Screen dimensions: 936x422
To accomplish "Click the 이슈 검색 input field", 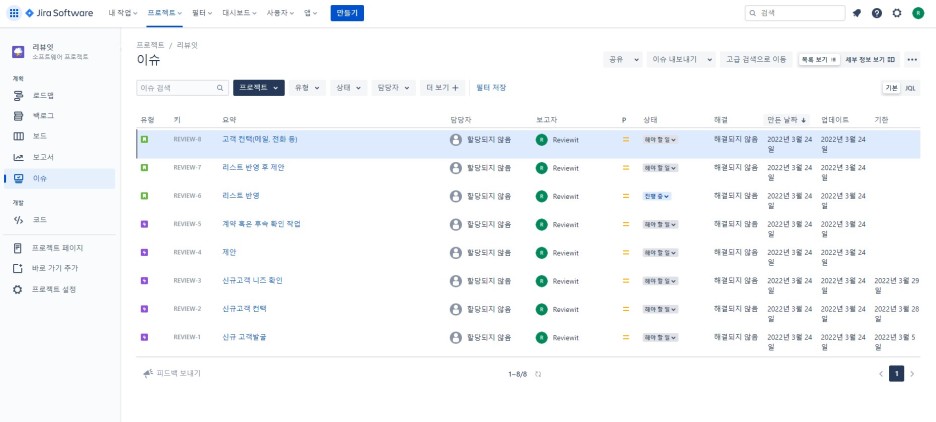I will (x=177, y=88).
